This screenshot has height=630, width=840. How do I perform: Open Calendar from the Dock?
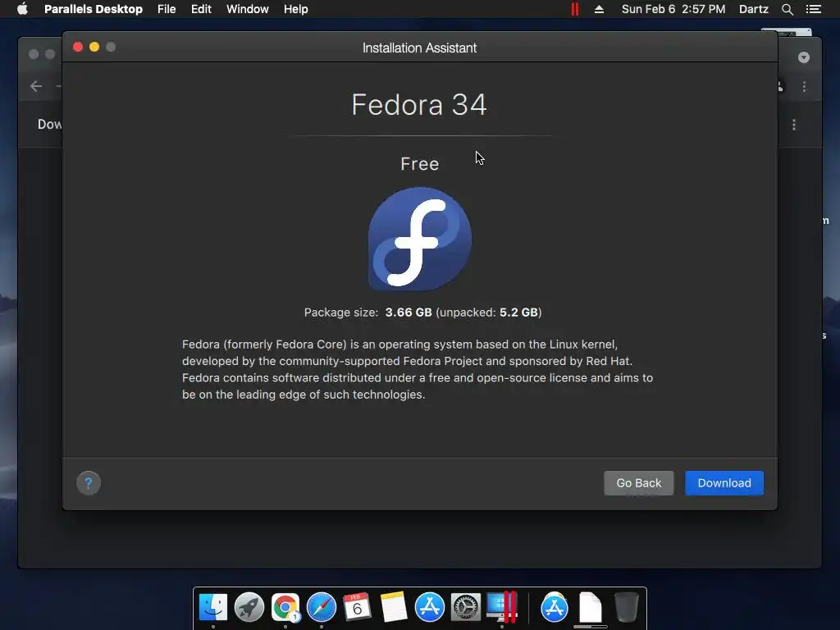coord(357,607)
